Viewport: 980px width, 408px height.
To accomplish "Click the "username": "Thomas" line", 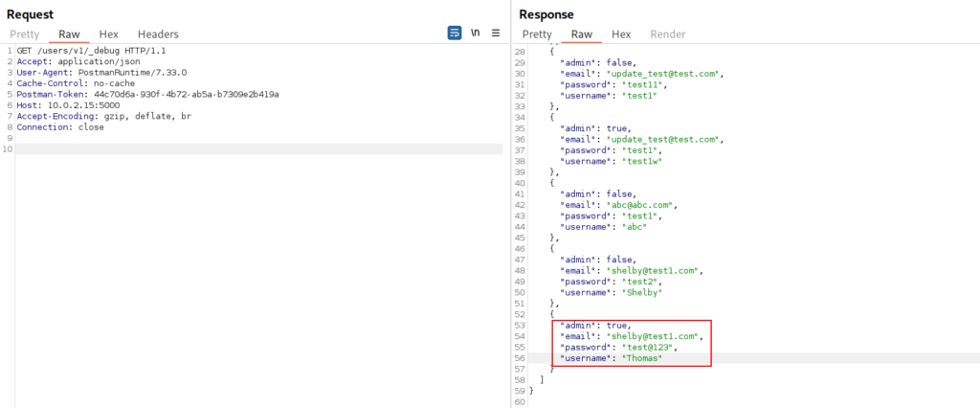I will (x=612, y=358).
